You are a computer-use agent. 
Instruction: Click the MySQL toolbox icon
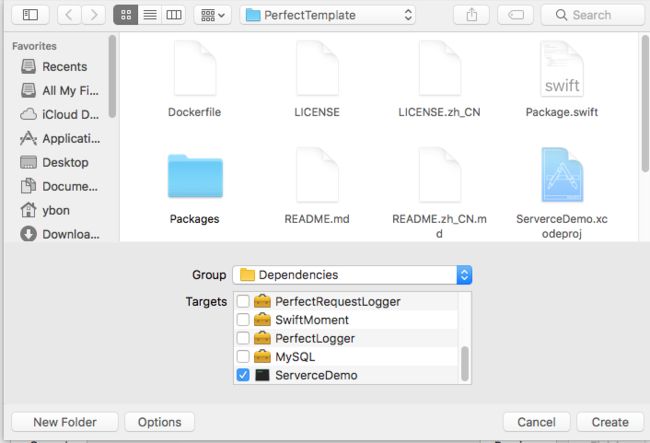[262, 357]
